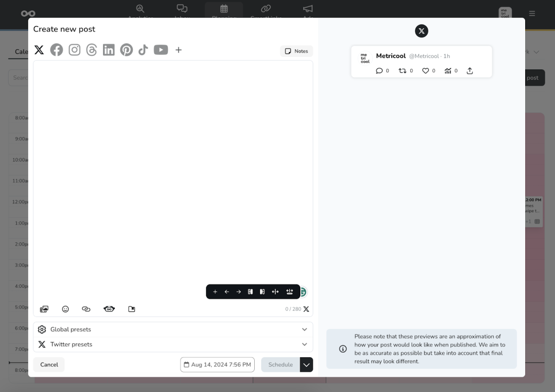Expand the Global presets section
This screenshot has width=555, height=392.
(173, 329)
